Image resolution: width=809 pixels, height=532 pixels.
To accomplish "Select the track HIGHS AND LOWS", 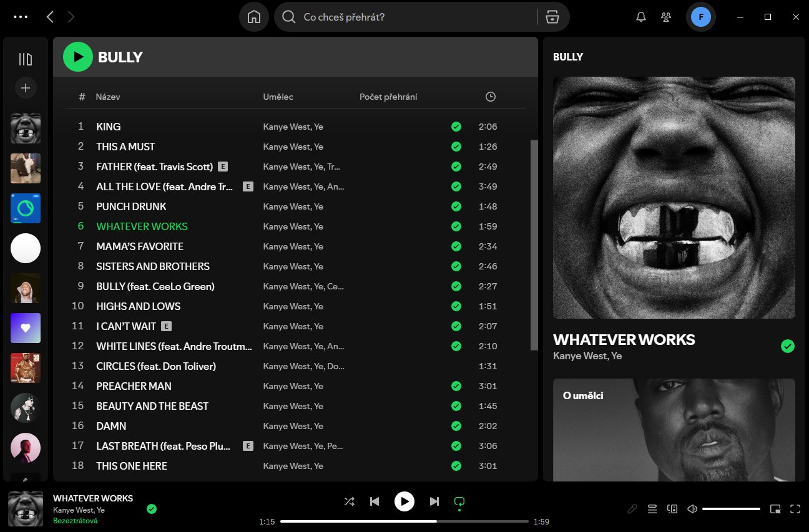I will tap(138, 306).
